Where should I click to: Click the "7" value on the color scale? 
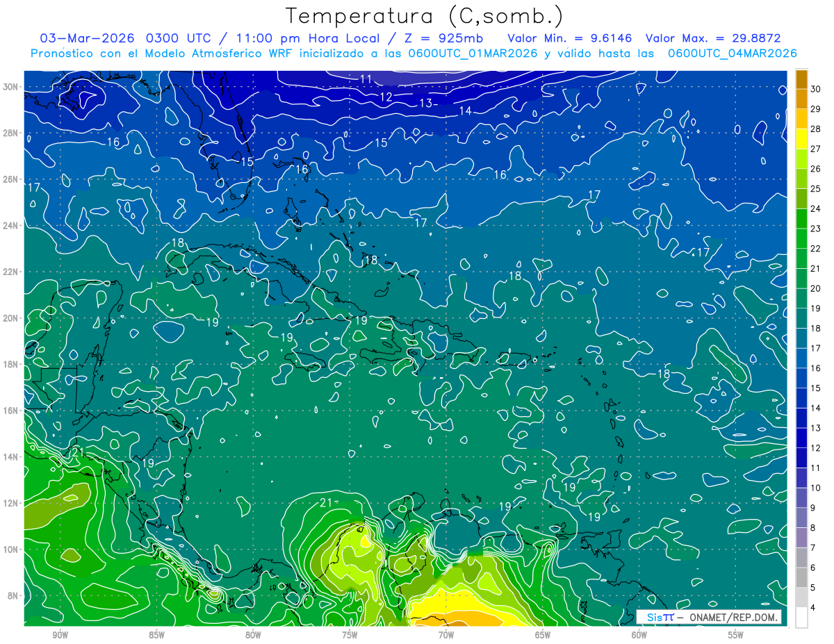[813, 548]
